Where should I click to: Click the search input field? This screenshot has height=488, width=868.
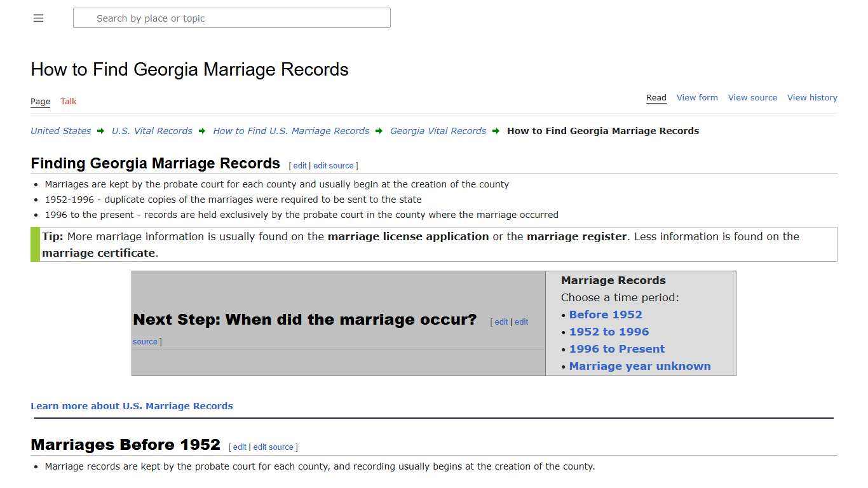pyautogui.click(x=231, y=18)
